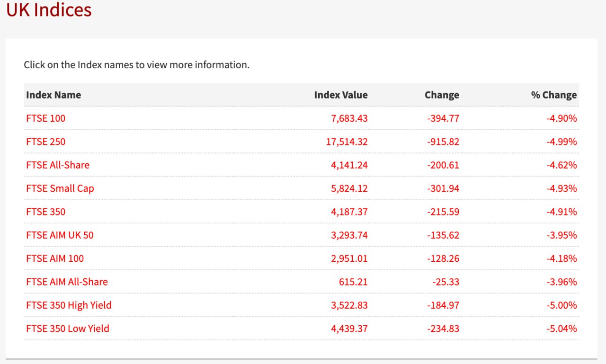Select the index value 615.21
The height and width of the screenshot is (364, 606).
(x=353, y=282)
